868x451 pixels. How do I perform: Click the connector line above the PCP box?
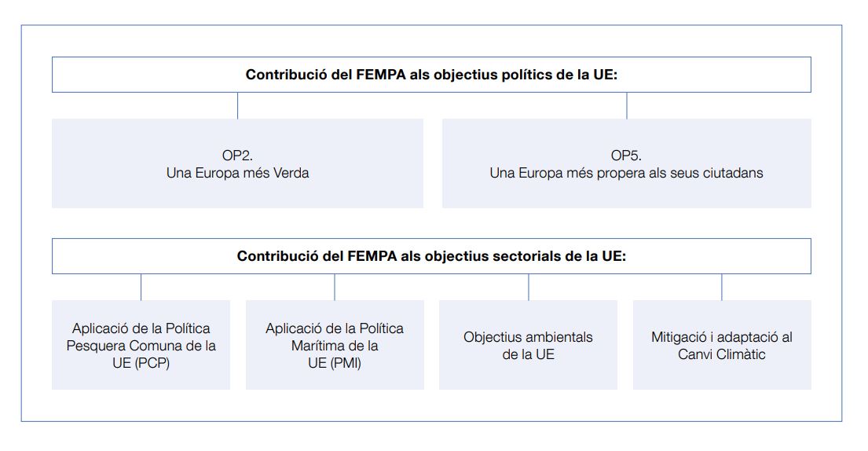click(141, 287)
